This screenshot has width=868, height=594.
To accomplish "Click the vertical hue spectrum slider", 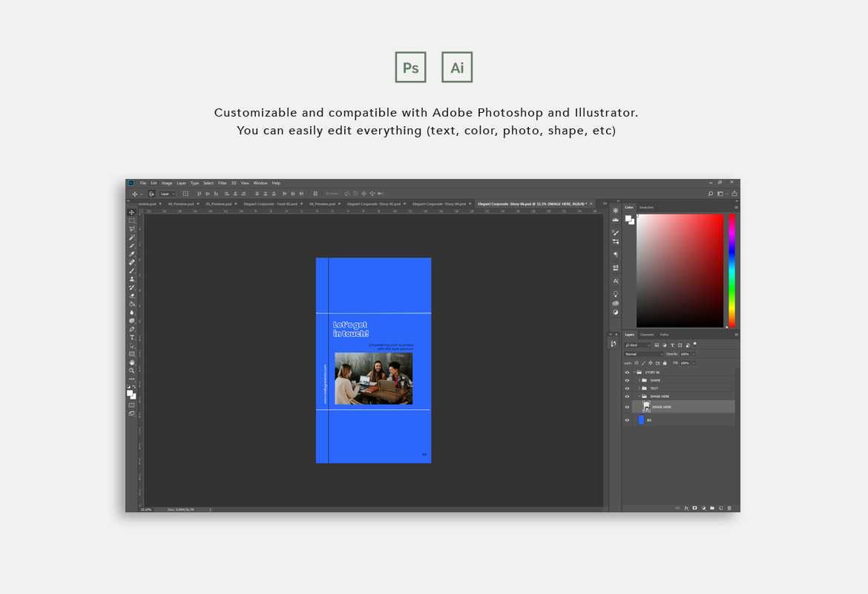I will click(731, 270).
